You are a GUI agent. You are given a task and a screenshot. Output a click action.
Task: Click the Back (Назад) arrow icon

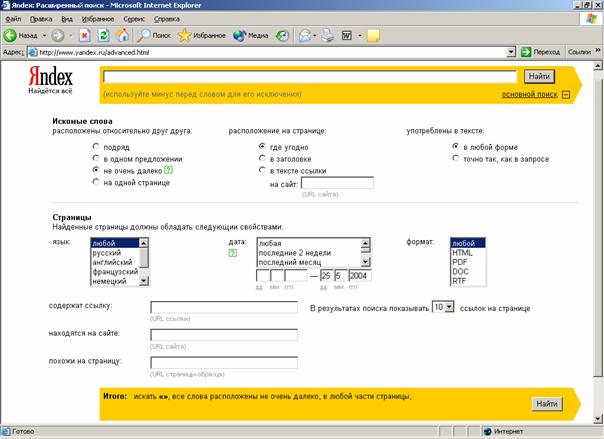pos(10,35)
